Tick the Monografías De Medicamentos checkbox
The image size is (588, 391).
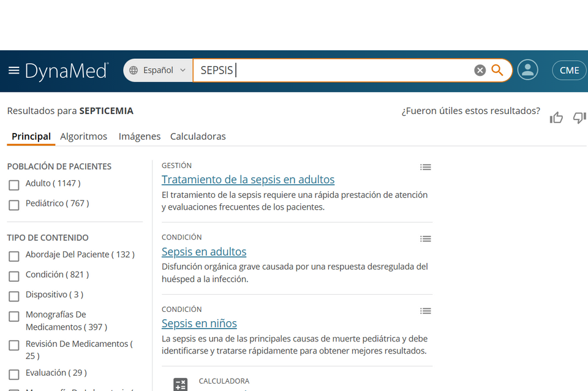point(14,317)
